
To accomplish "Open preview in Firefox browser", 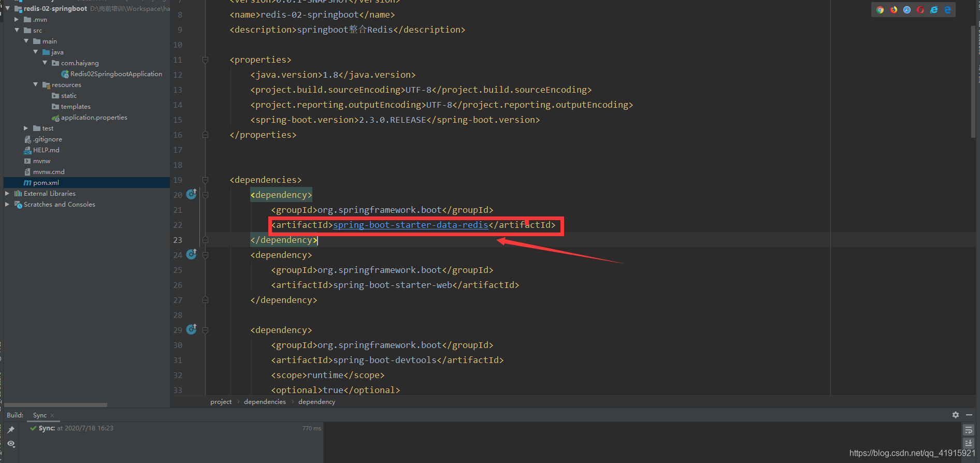I will point(893,10).
